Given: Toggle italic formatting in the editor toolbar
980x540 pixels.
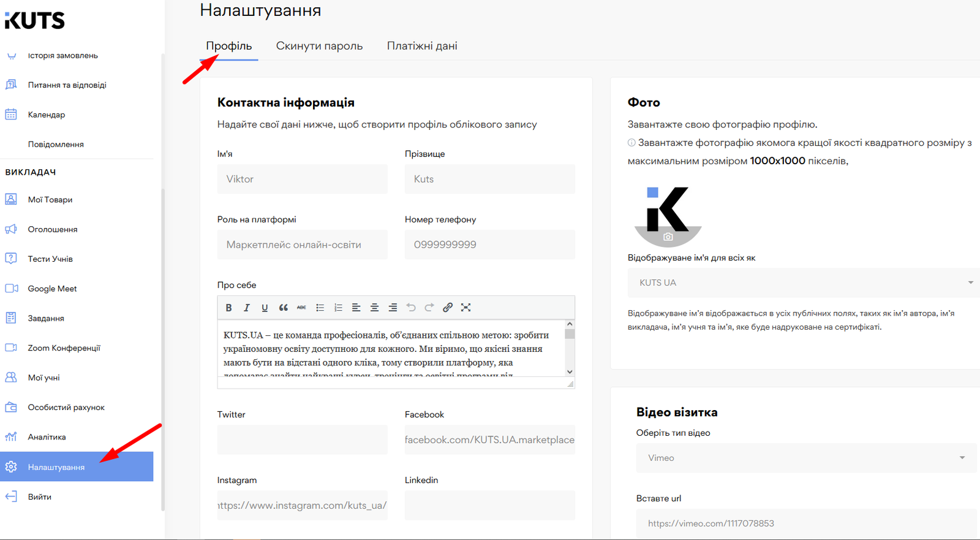Looking at the screenshot, I should 247,308.
